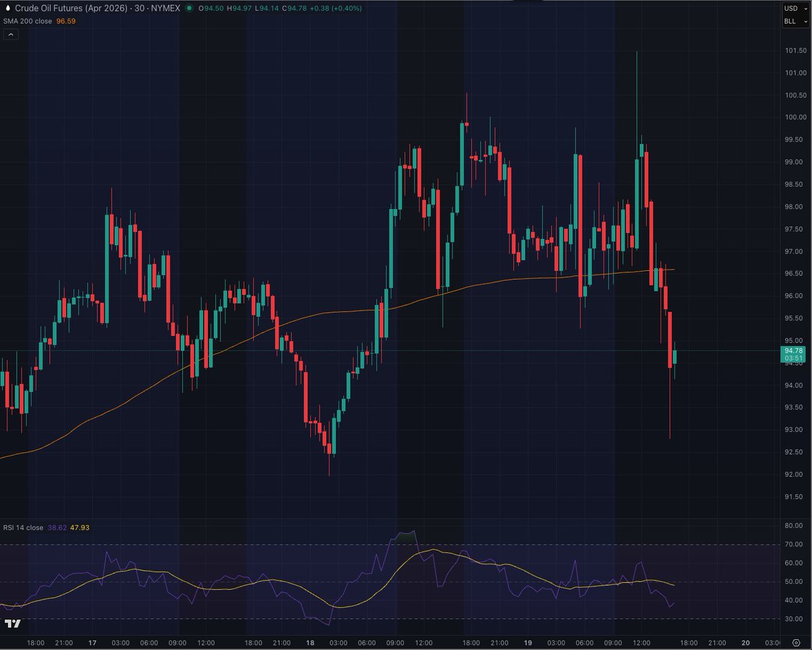Click date label 18 on time axis

309,643
